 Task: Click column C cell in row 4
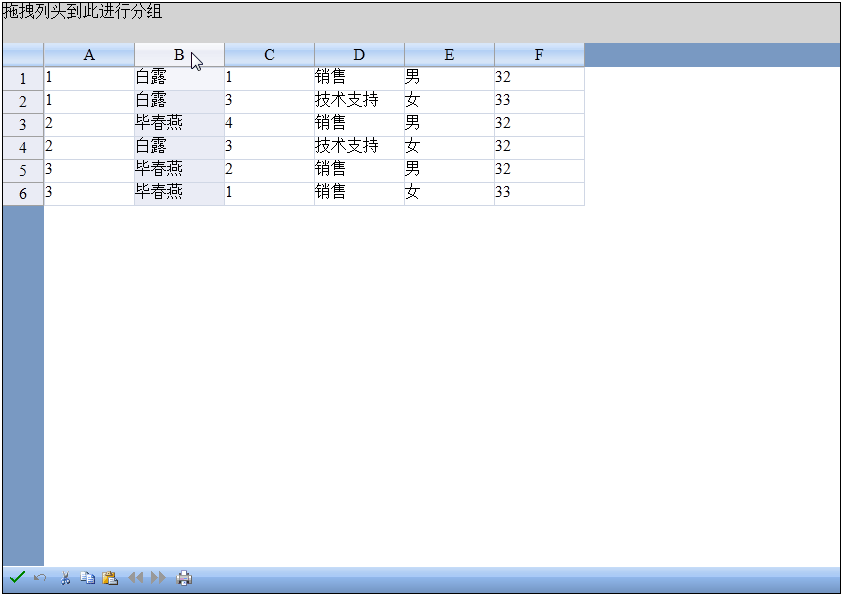click(269, 148)
